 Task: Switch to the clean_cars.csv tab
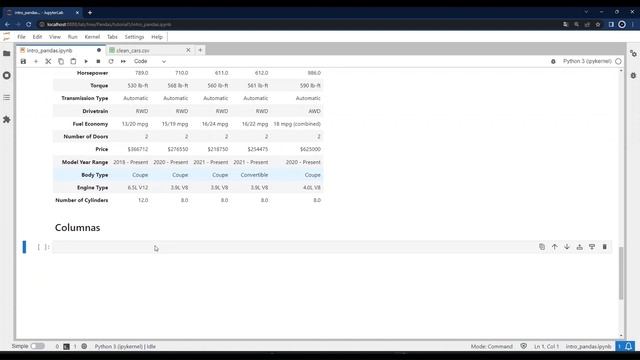pos(133,50)
